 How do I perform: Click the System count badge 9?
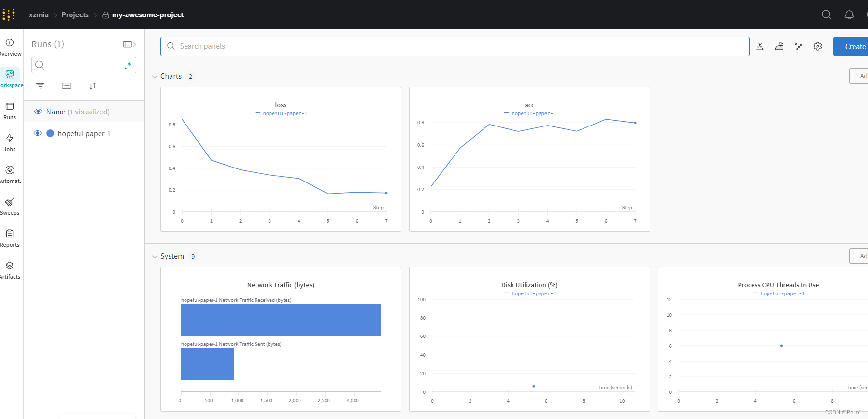193,257
